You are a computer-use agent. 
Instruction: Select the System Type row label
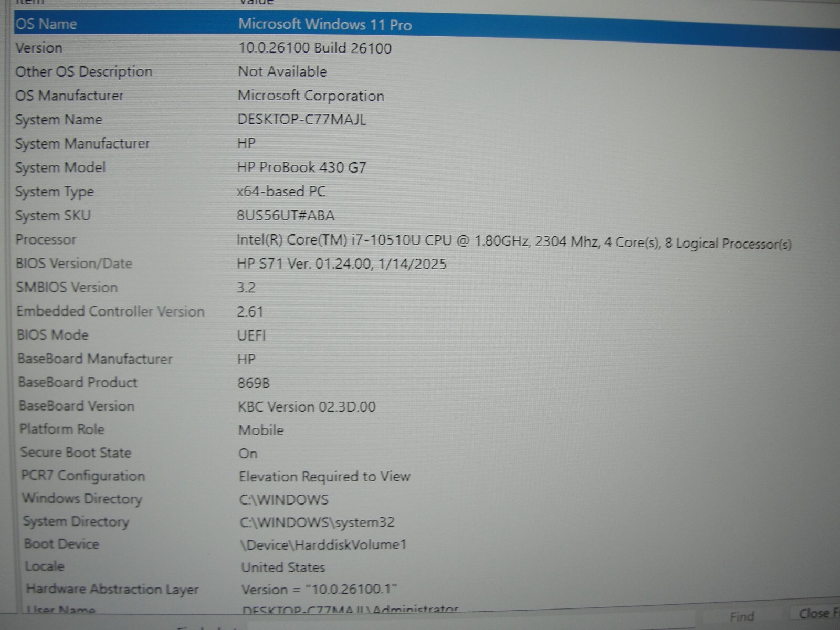55,192
